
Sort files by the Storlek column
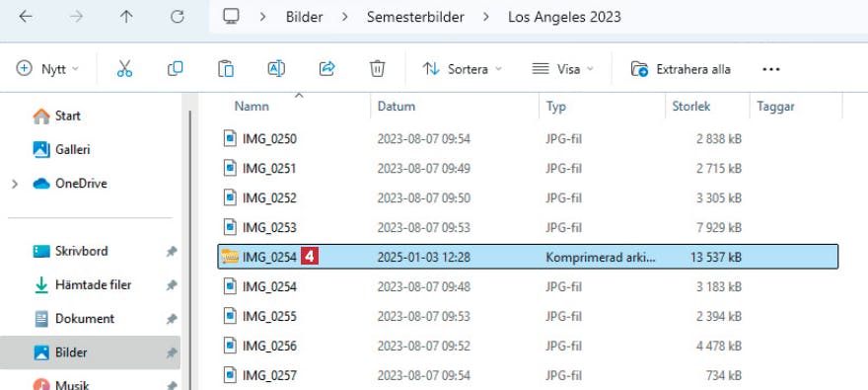690,107
